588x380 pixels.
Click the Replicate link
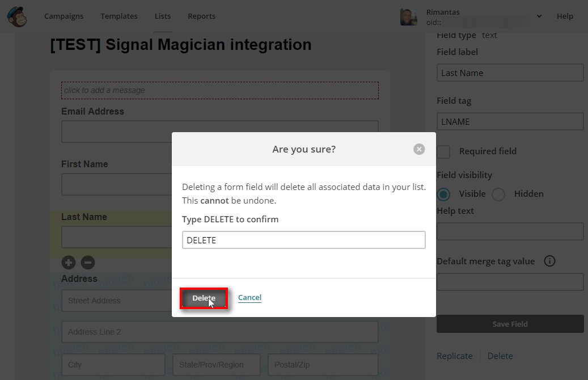(455, 356)
